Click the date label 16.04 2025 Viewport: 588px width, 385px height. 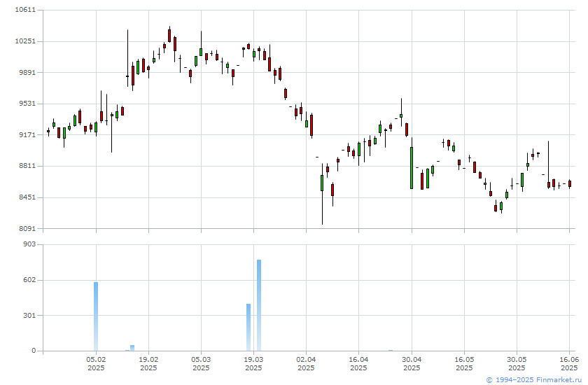[x=358, y=363]
